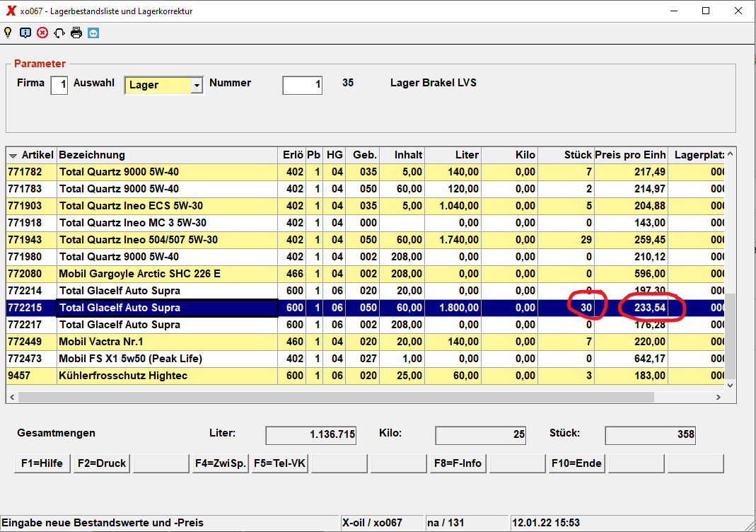Click the Gesamtmengen Stück total field 358
The image size is (756, 532).
[x=651, y=435]
